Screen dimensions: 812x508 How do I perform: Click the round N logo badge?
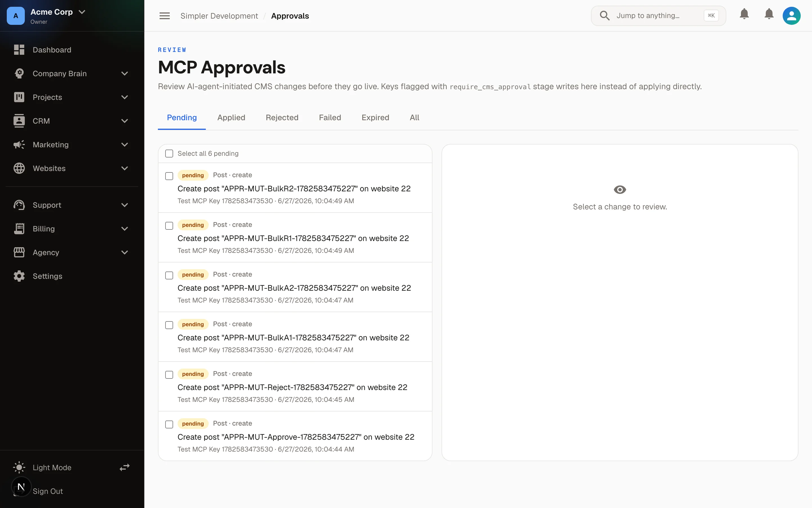point(21,487)
